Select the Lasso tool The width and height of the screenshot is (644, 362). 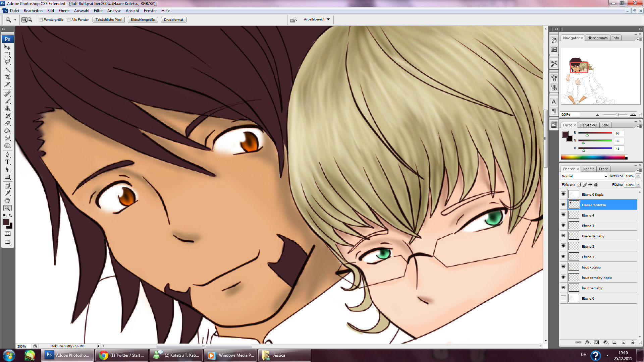7,62
